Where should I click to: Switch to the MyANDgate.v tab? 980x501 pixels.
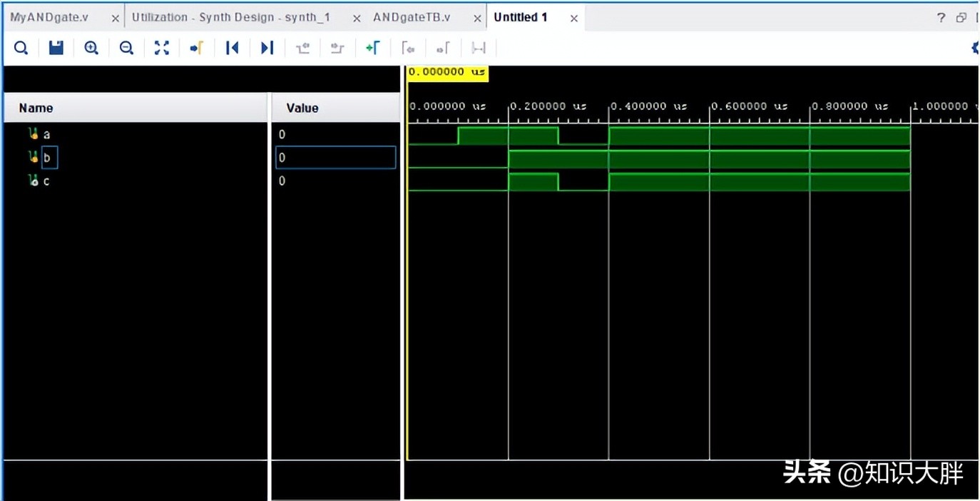coord(50,17)
